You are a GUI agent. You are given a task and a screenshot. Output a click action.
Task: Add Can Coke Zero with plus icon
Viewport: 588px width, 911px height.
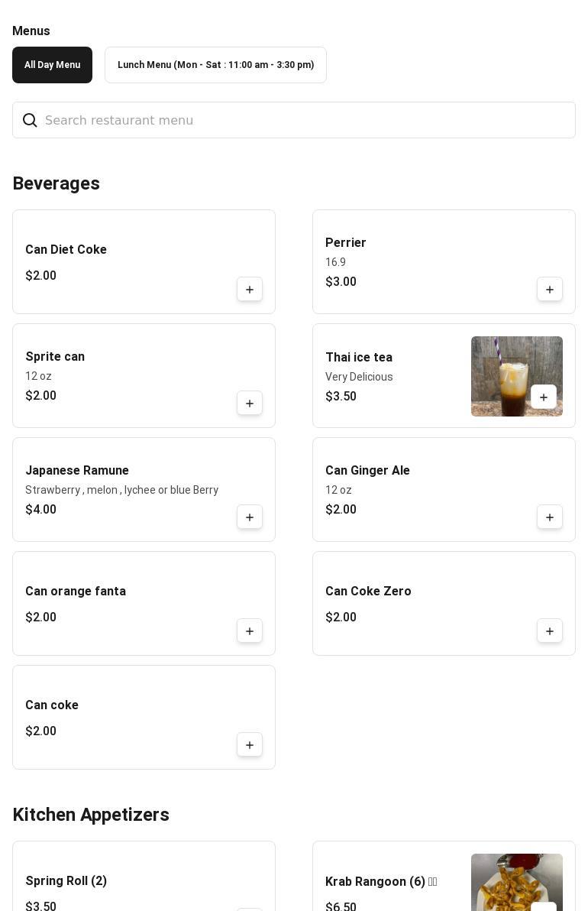tap(550, 631)
